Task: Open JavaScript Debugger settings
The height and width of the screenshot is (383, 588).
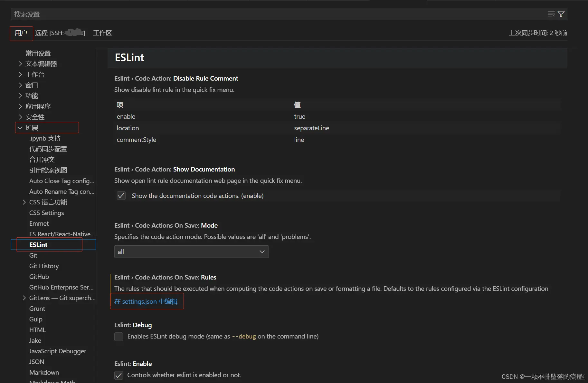Action: tap(58, 351)
